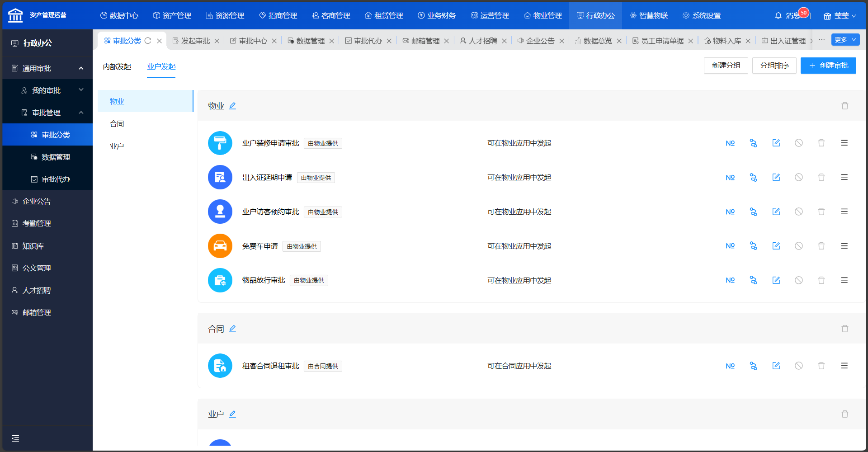Click pencil icon beside 合同 group title
Image resolution: width=868 pixels, height=452 pixels.
pos(232,329)
